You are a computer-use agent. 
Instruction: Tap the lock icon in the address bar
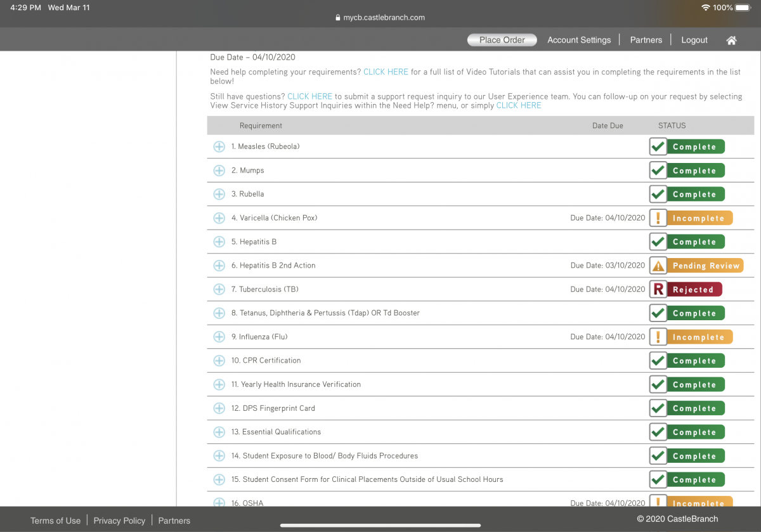pos(338,18)
